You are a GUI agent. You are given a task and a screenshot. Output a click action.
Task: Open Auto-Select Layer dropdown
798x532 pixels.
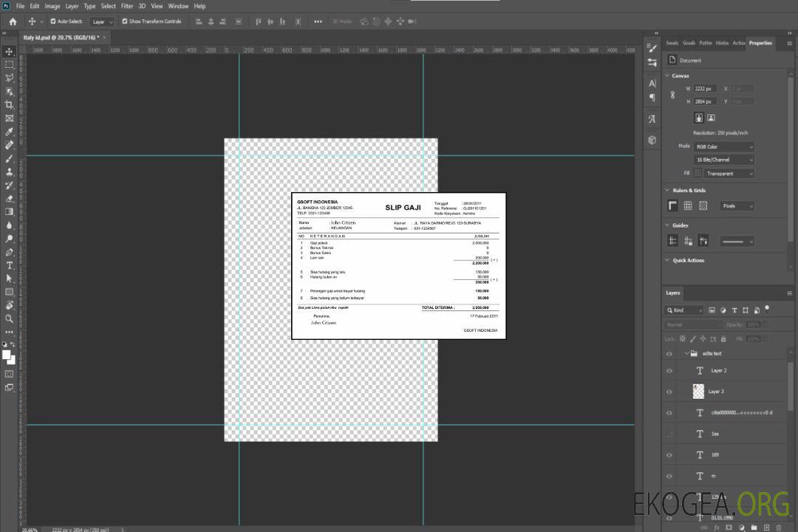point(102,22)
